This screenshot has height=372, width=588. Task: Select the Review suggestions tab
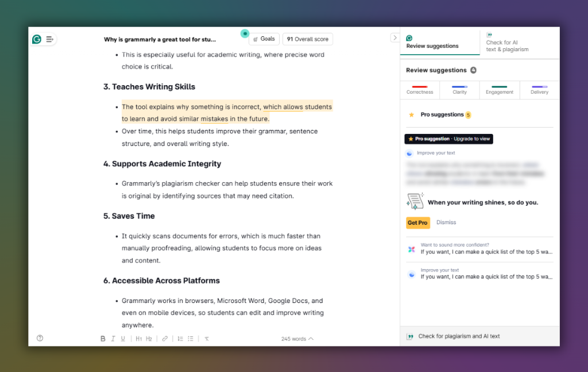point(432,42)
